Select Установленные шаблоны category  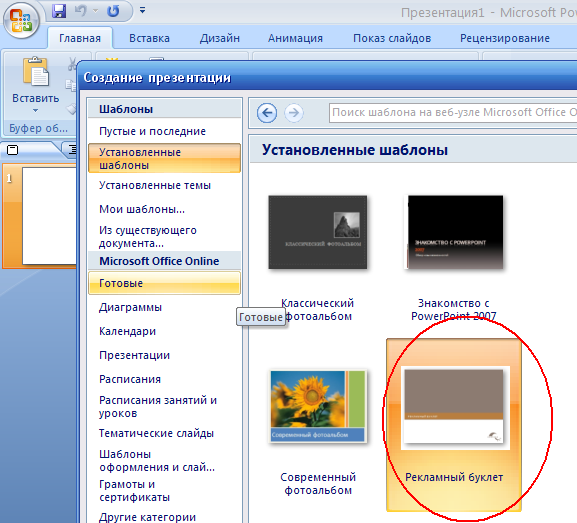[x=164, y=158]
